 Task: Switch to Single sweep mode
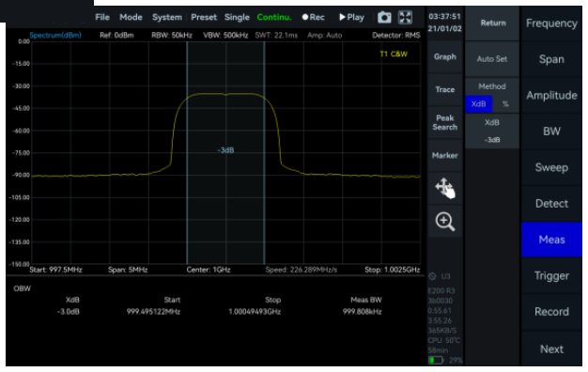[237, 17]
